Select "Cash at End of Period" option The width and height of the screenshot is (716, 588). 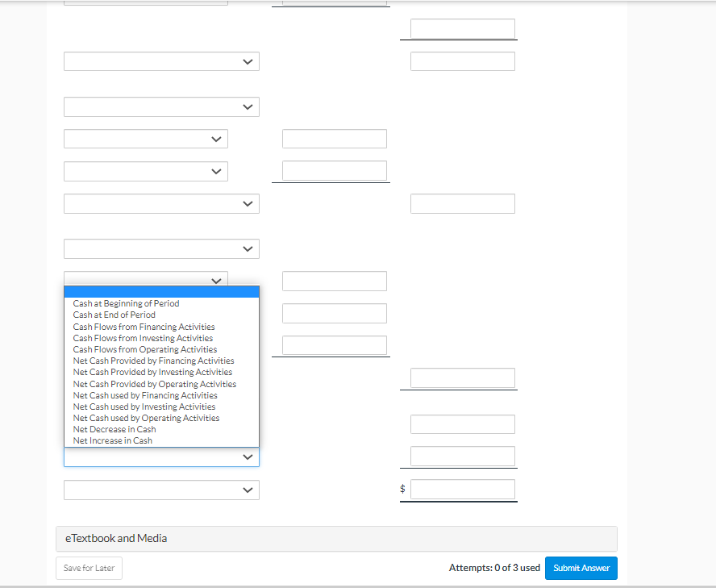pyautogui.click(x=114, y=315)
